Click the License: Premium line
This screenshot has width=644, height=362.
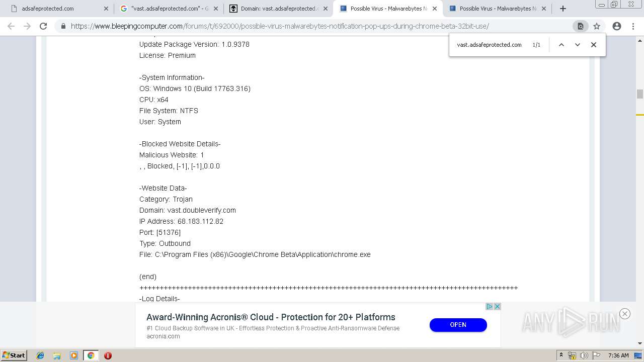coord(168,55)
